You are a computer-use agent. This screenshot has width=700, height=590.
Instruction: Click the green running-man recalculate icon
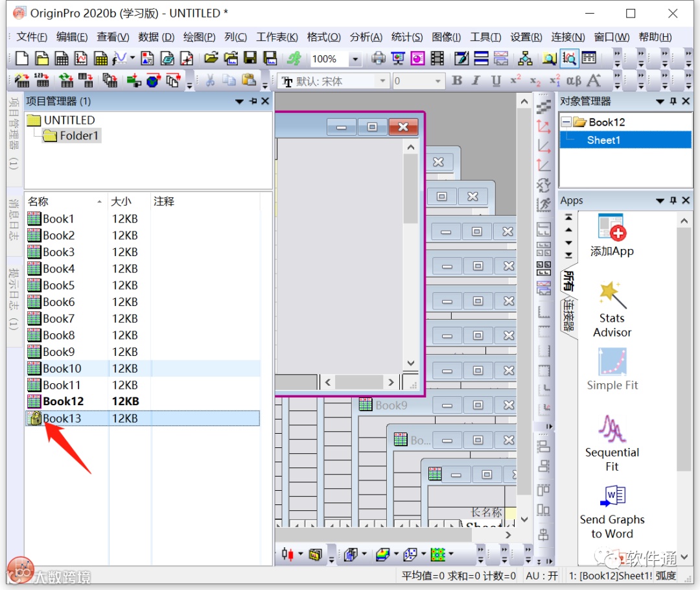coord(294,58)
